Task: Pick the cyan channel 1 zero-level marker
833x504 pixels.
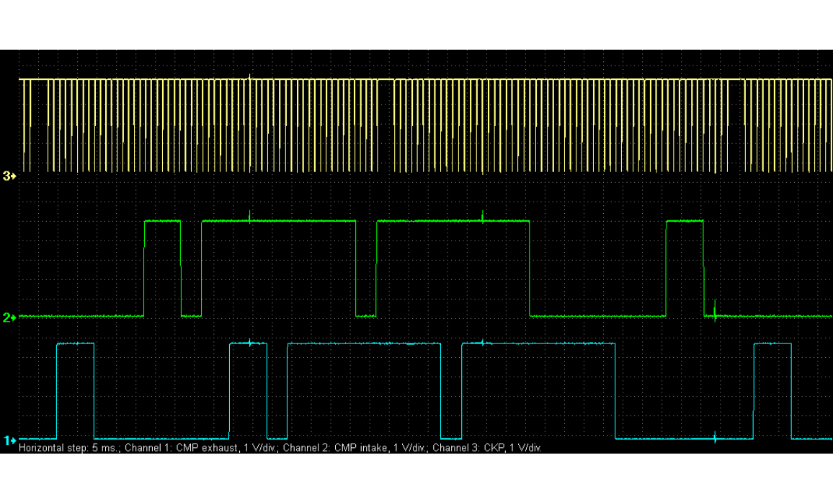Action: pos(10,440)
